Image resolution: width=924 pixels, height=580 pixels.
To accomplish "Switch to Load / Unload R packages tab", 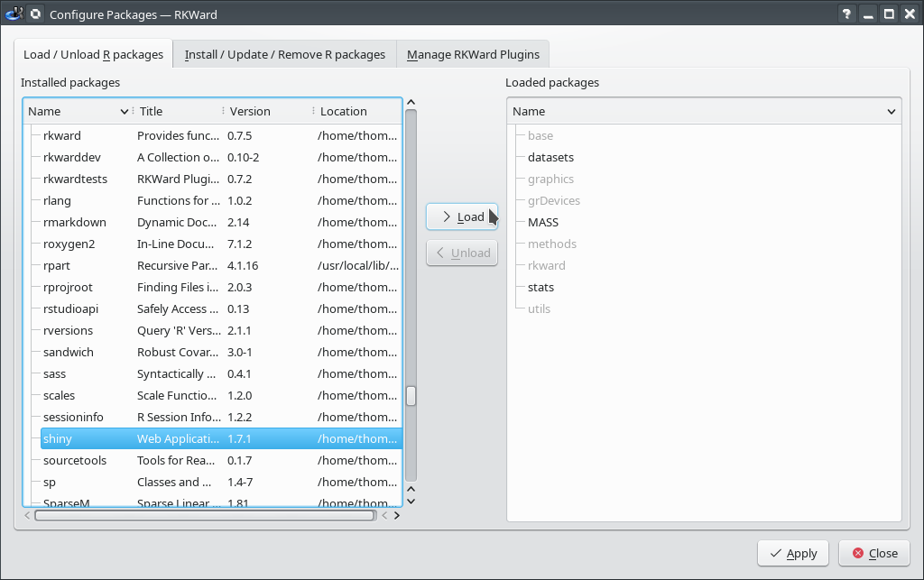I will point(93,54).
